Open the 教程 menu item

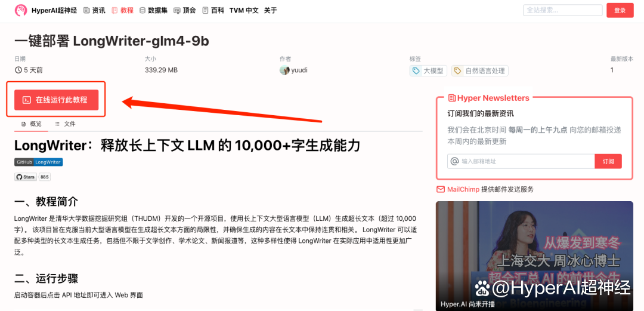(122, 10)
